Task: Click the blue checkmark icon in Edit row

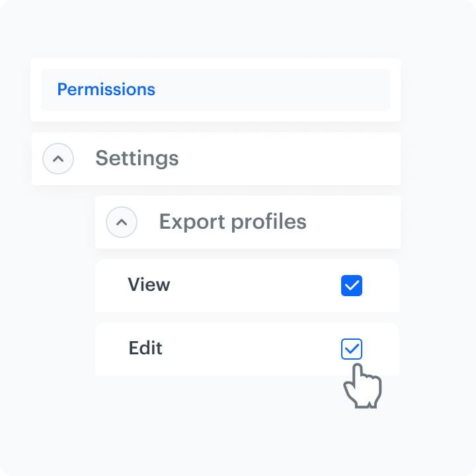Action: tap(352, 349)
